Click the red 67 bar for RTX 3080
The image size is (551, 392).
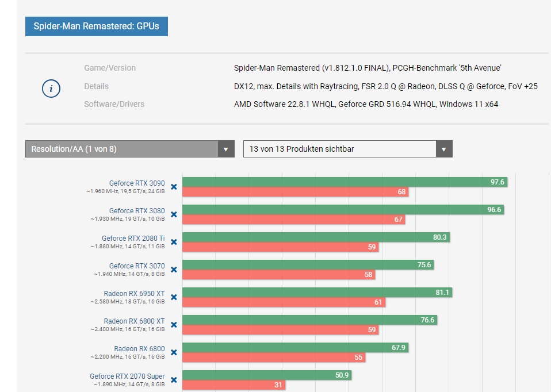pos(294,220)
